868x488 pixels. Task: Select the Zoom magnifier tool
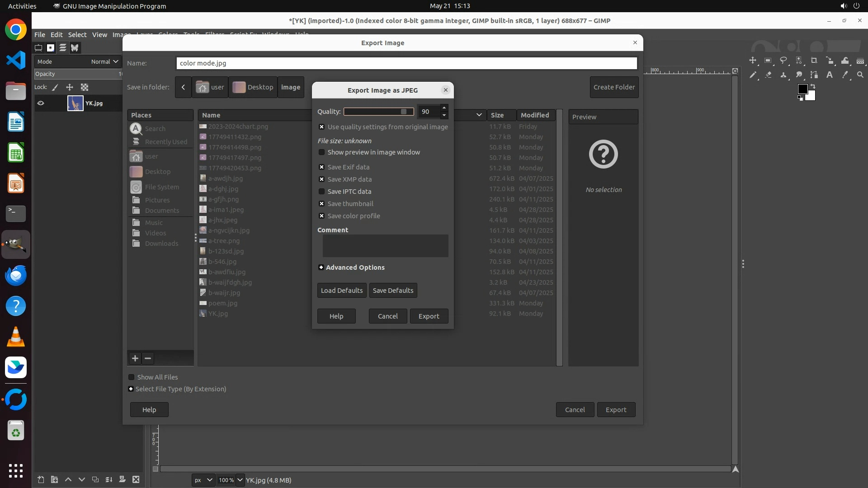860,75
